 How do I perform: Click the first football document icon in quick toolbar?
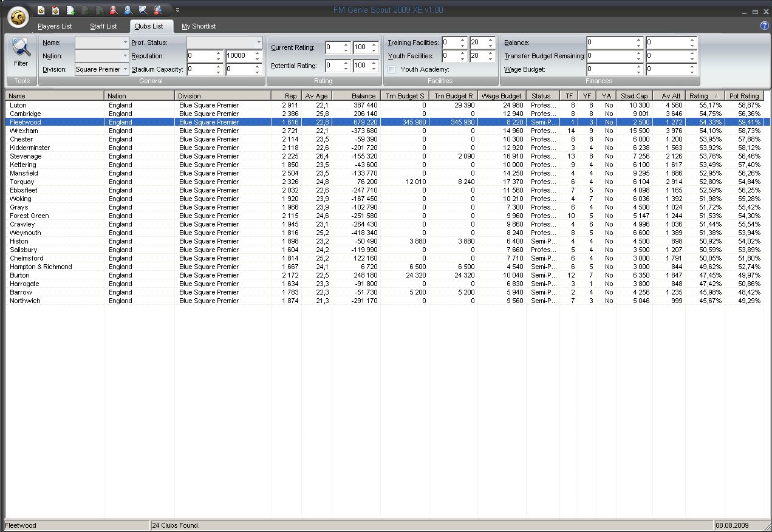pyautogui.click(x=41, y=10)
